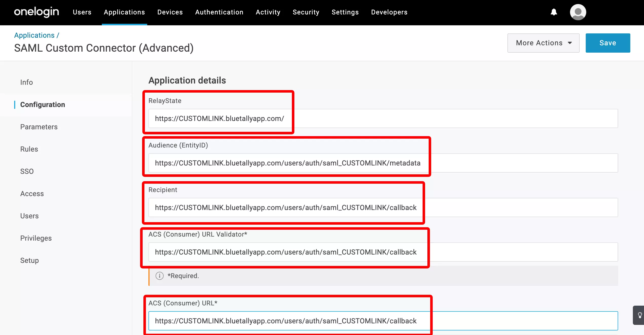This screenshot has width=644, height=335.
Task: Click the Save button
Action: [608, 43]
